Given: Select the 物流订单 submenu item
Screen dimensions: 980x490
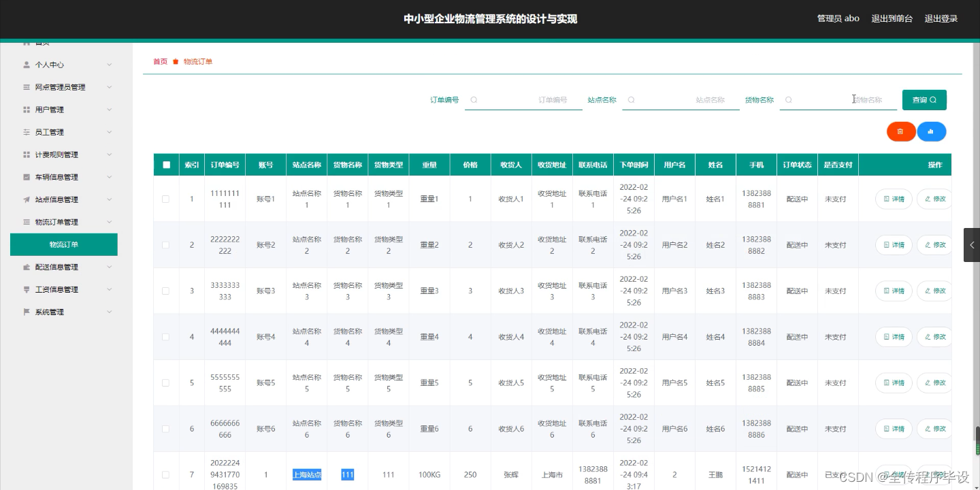Looking at the screenshot, I should pos(64,244).
